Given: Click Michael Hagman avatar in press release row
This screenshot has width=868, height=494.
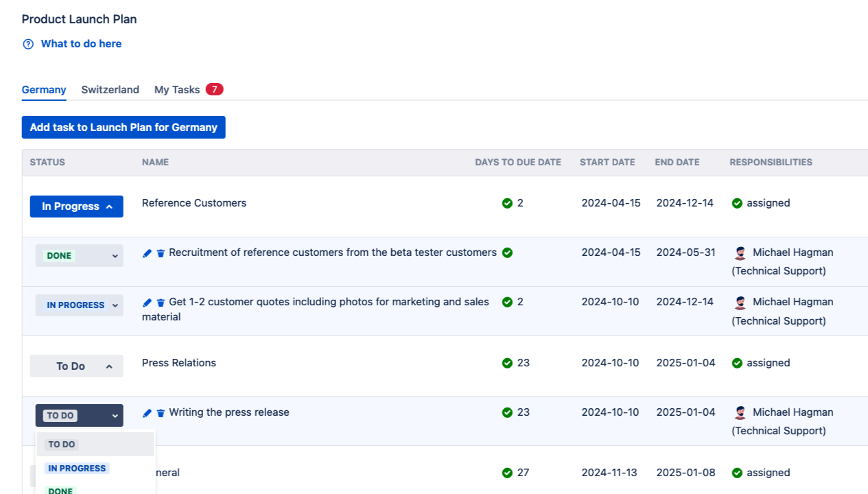Looking at the screenshot, I should pos(740,412).
